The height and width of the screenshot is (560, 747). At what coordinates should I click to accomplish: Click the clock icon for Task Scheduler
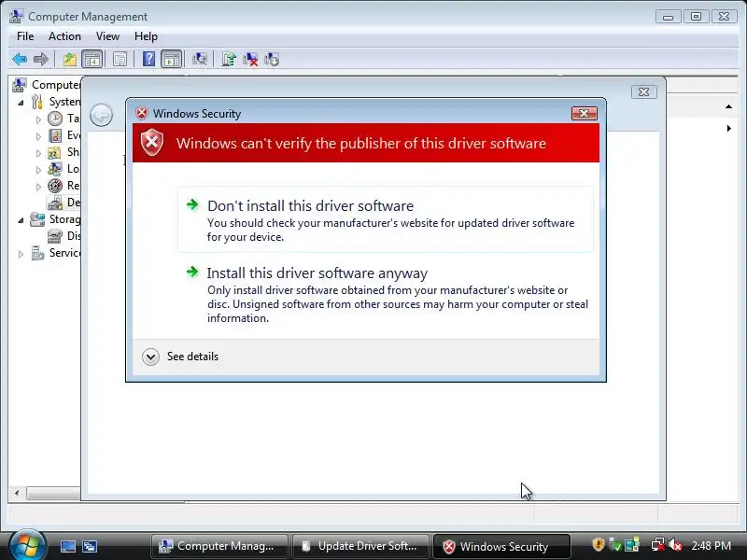[x=55, y=119]
